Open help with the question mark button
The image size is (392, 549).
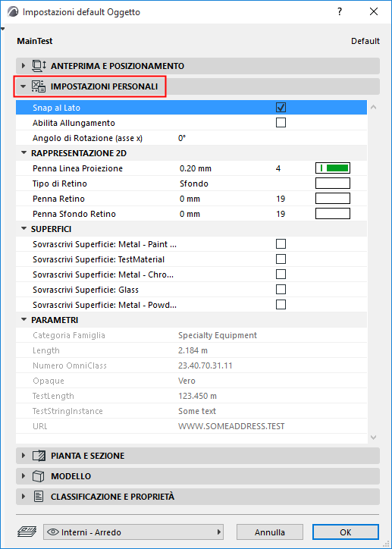pos(340,11)
